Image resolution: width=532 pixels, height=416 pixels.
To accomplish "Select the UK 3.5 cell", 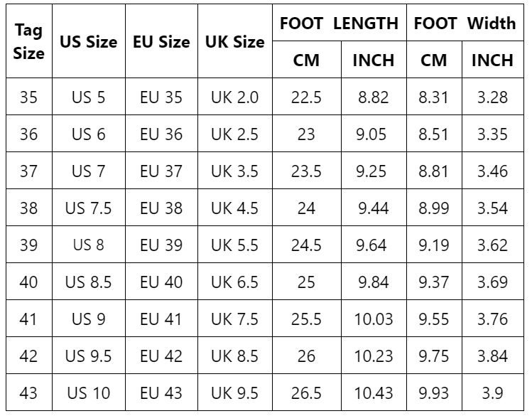I will [234, 171].
